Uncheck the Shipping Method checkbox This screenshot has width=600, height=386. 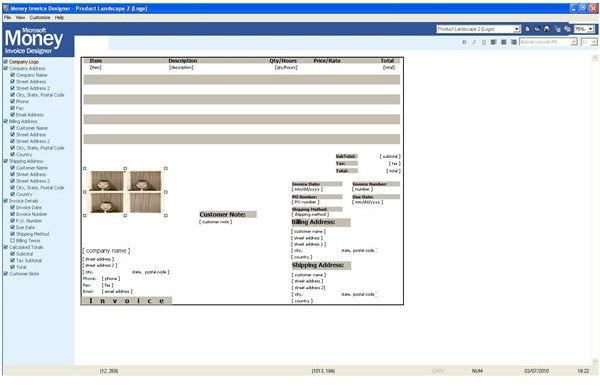(13, 234)
